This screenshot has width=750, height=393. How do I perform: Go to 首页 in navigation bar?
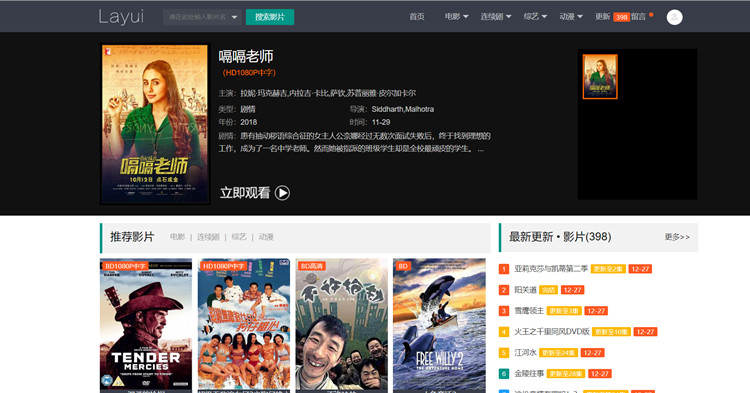point(417,17)
